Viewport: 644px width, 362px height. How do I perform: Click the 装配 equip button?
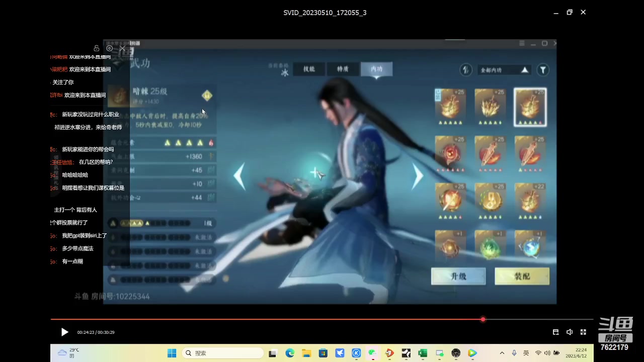pos(522,276)
